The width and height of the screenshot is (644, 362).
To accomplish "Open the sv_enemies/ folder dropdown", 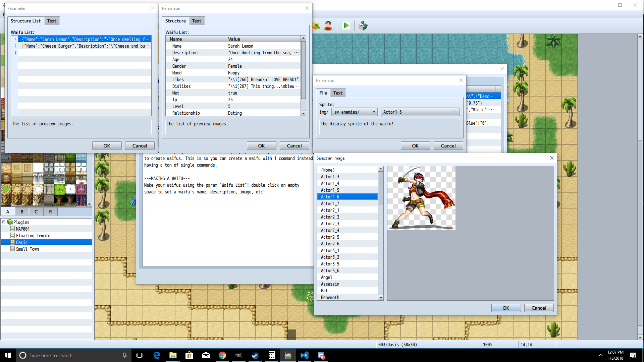I will 355,112.
